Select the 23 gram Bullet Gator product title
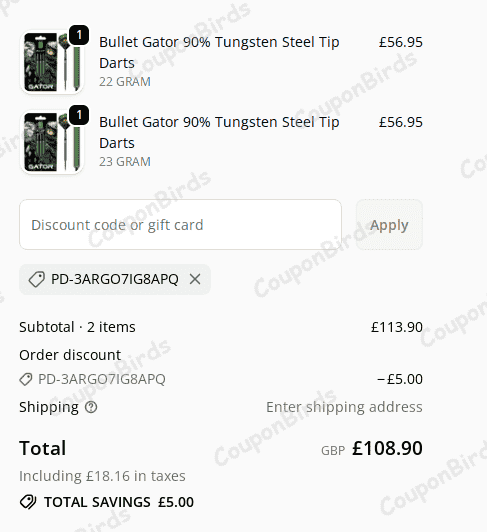The width and height of the screenshot is (487, 532). tap(219, 133)
